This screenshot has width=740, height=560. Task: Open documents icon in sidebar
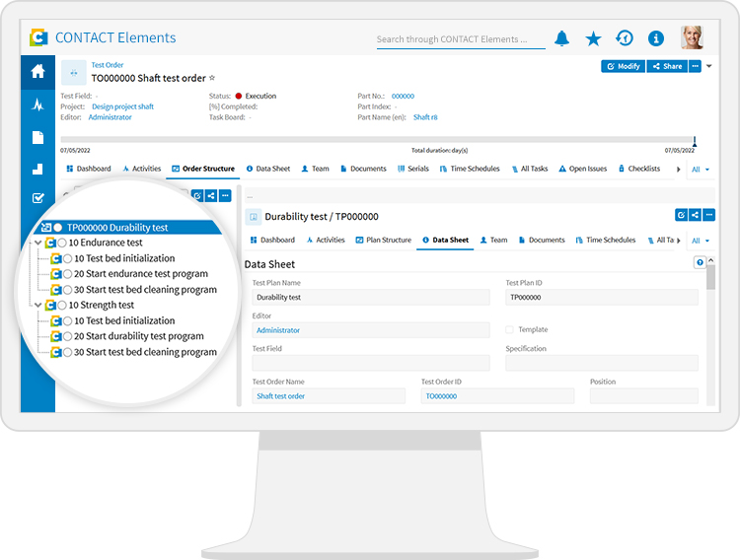click(x=37, y=137)
